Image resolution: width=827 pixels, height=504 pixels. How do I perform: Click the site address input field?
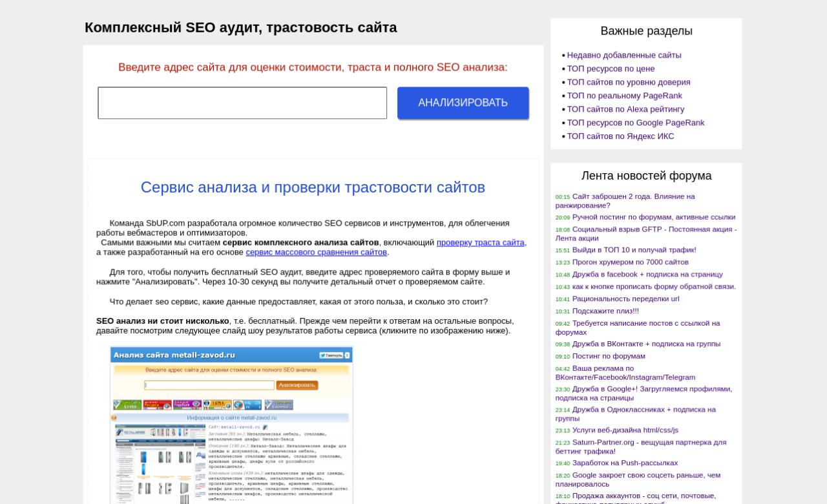242,103
